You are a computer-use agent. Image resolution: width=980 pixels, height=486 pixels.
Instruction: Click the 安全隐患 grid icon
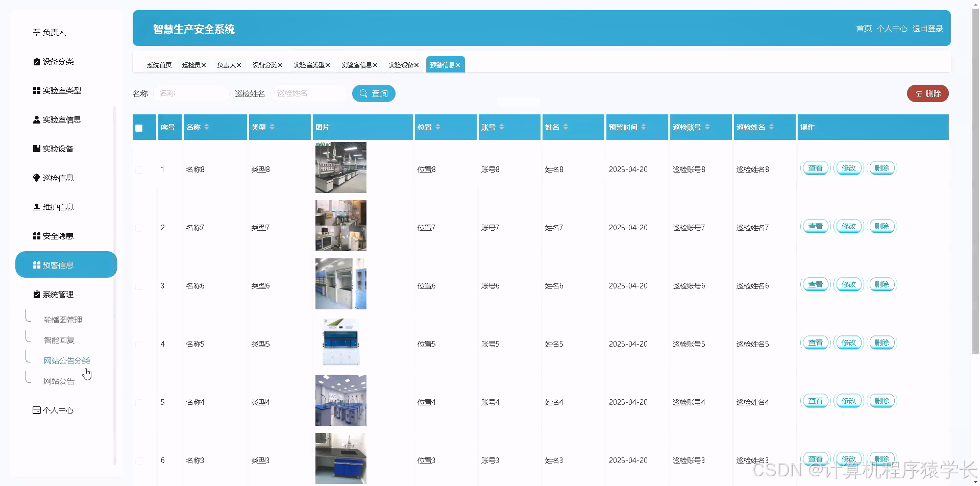(36, 236)
